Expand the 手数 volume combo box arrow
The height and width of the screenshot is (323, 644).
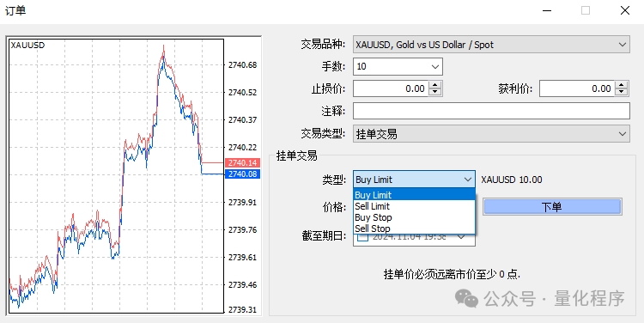tap(435, 66)
